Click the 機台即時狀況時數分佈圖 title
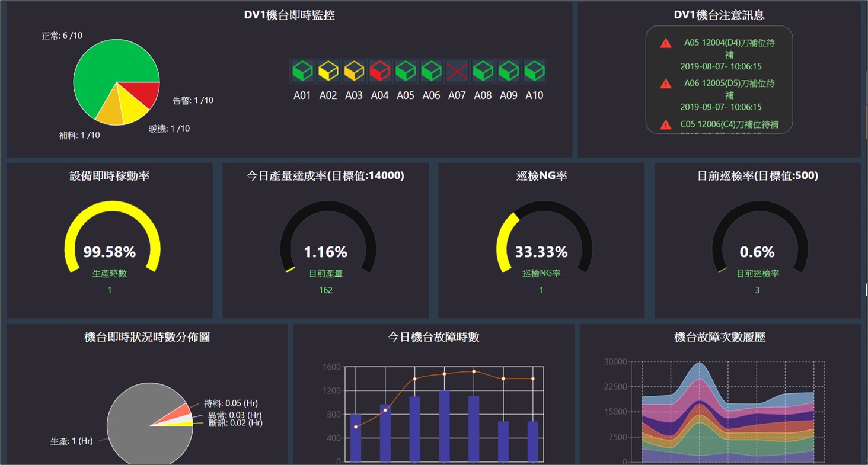 [147, 338]
